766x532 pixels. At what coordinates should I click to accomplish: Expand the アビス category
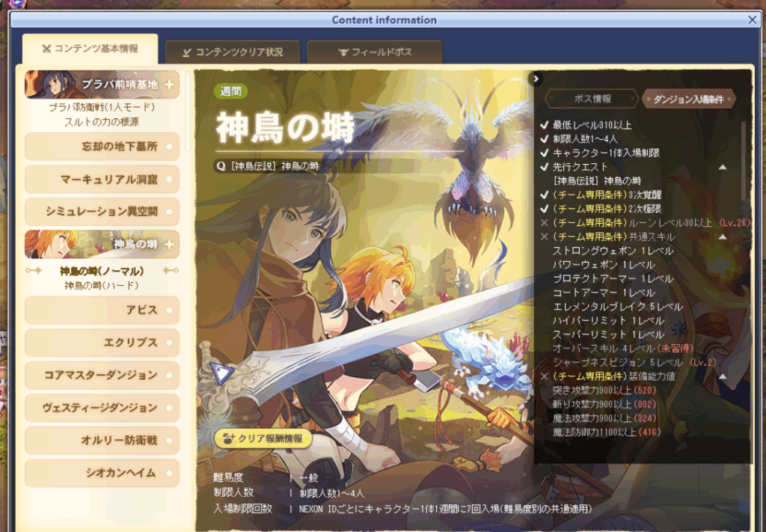(102, 311)
